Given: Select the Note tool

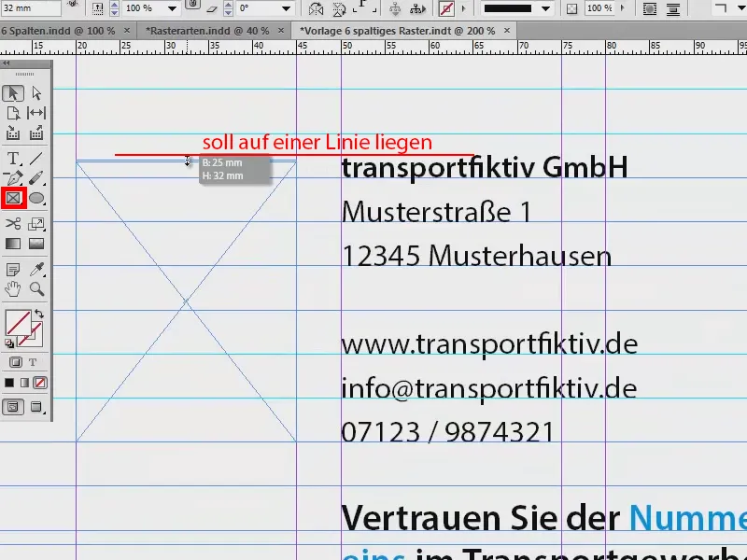Looking at the screenshot, I should 13,269.
